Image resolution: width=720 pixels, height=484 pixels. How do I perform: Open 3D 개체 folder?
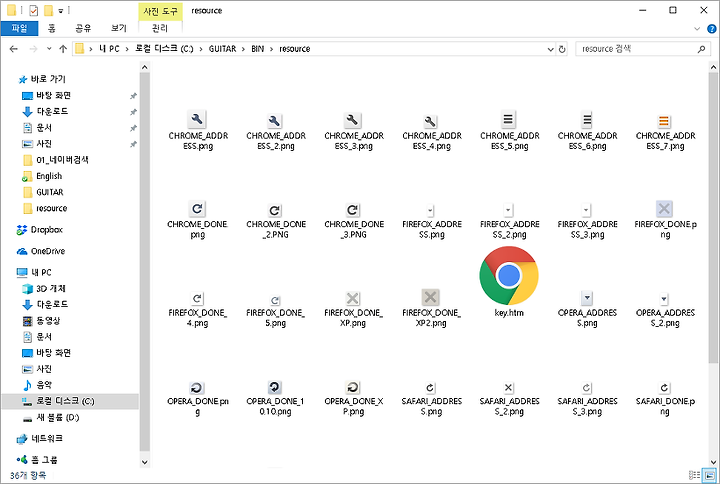tap(51, 288)
